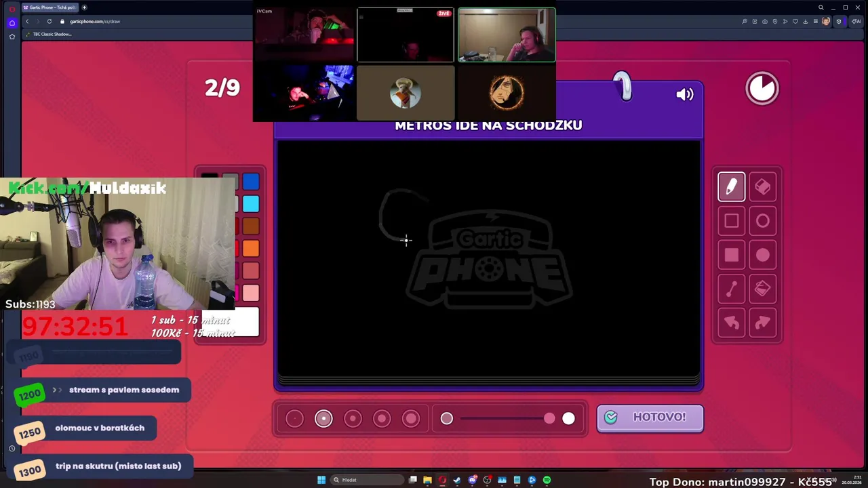Open the browser heart bookmarks icon
Viewport: 868px width, 488px height.
[x=795, y=21]
